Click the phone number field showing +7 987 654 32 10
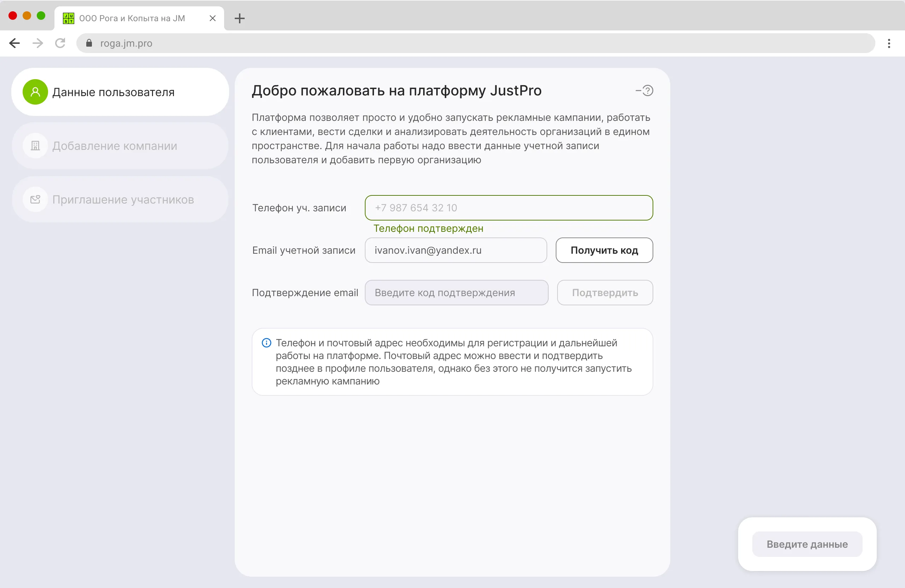Screen dimensions: 905x588 tap(509, 207)
